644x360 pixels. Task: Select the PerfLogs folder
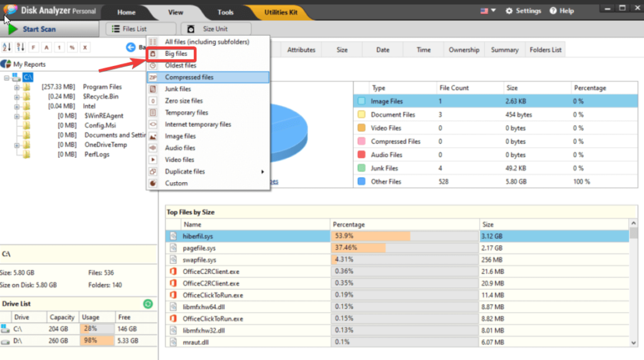(x=97, y=155)
